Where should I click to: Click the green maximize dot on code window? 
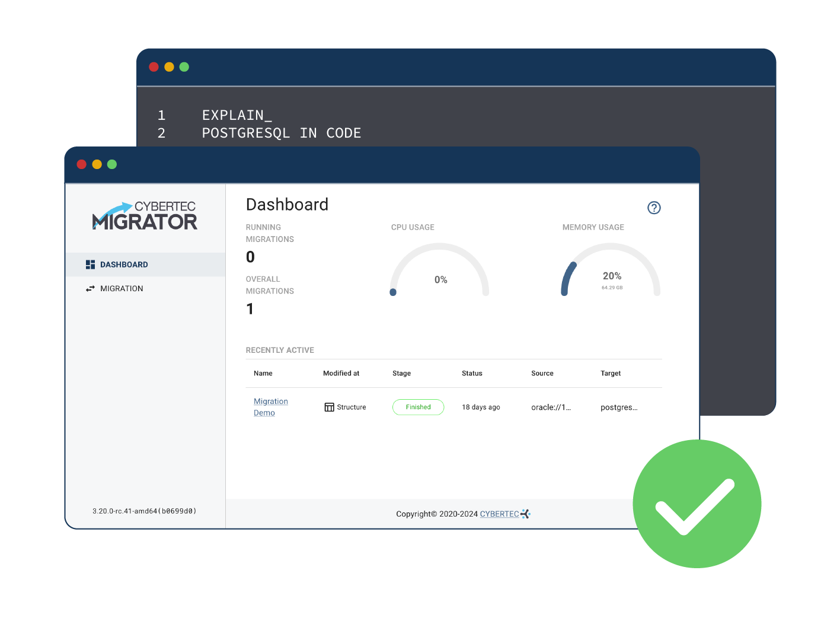[x=184, y=67]
